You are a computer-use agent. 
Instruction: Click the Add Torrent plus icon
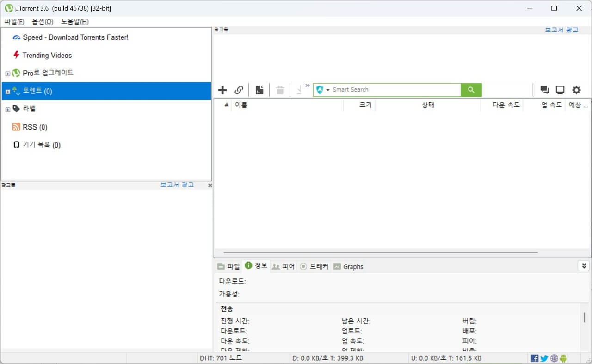click(x=222, y=90)
